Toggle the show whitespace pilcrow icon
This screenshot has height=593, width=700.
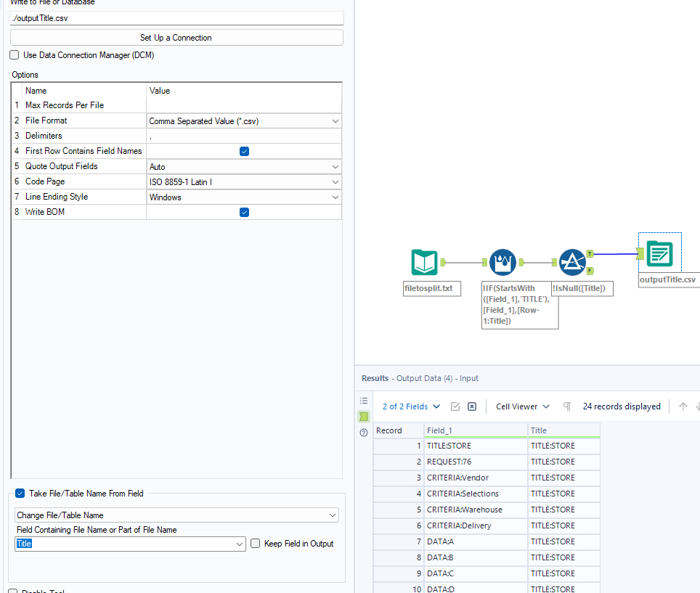coord(567,406)
